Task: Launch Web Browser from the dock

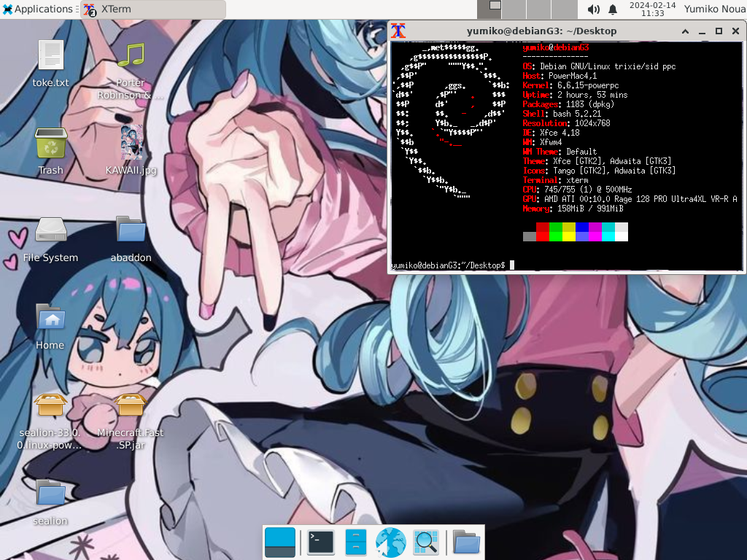Action: [x=391, y=542]
